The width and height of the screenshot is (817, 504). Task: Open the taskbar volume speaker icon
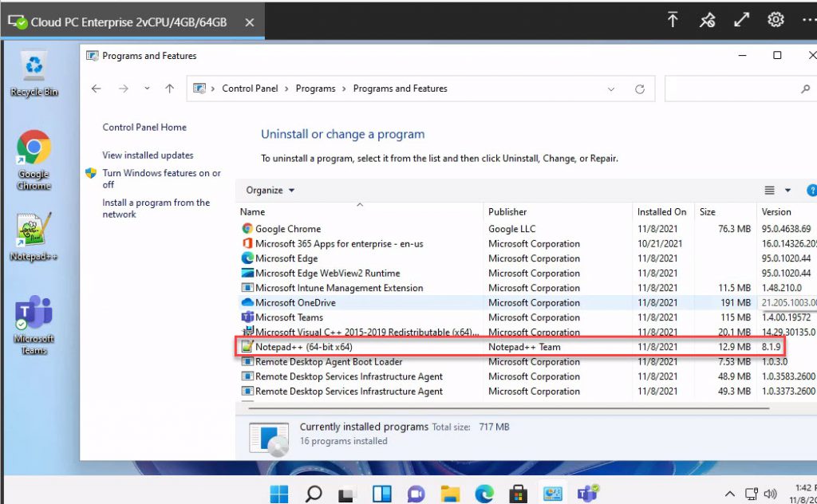coord(770,494)
